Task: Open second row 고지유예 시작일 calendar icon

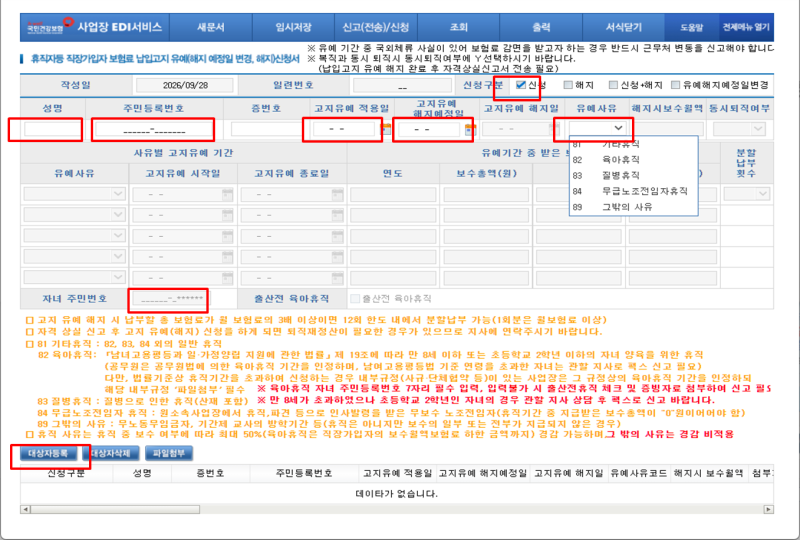Action: (x=228, y=215)
